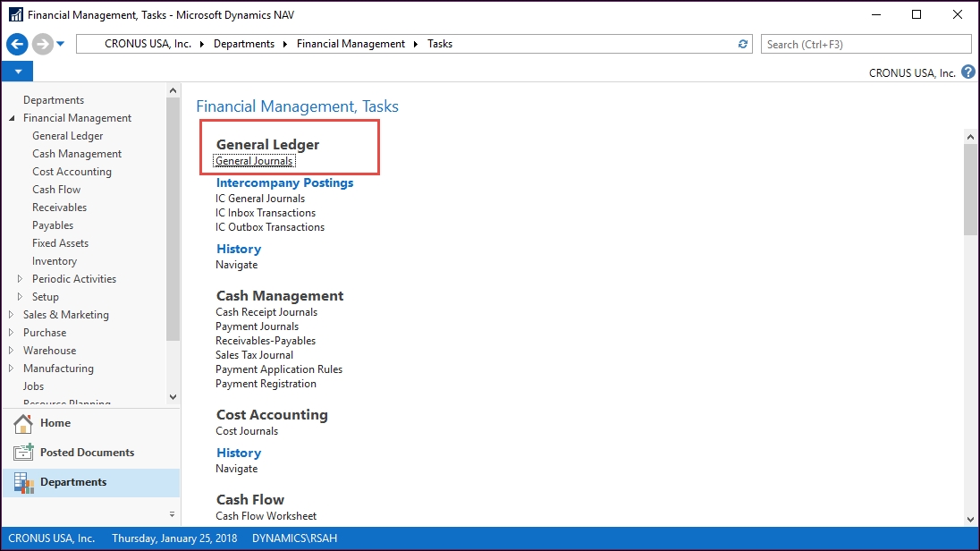This screenshot has width=980, height=551.
Task: Expand the Warehouse tree node
Action: pos(12,351)
